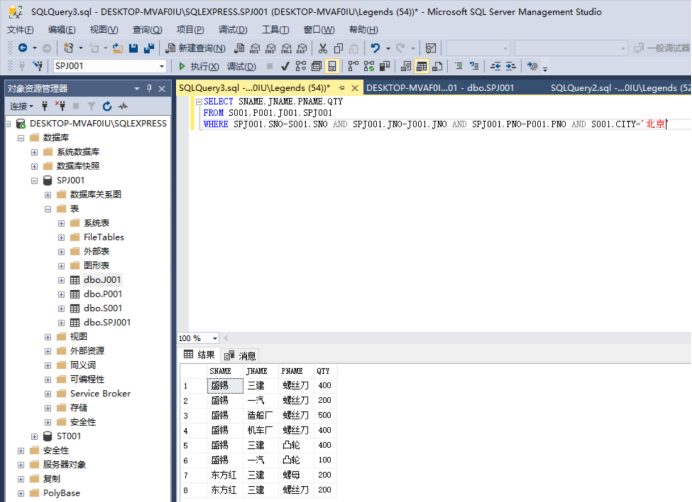Screen dimensions: 692x502
Task: Open the 文件(F) menu
Action: tap(20, 30)
